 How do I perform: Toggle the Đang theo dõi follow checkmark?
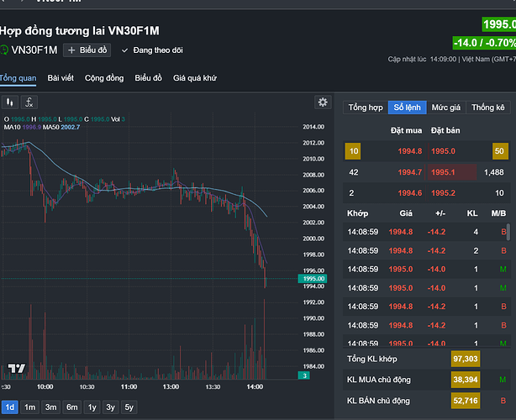click(124, 50)
